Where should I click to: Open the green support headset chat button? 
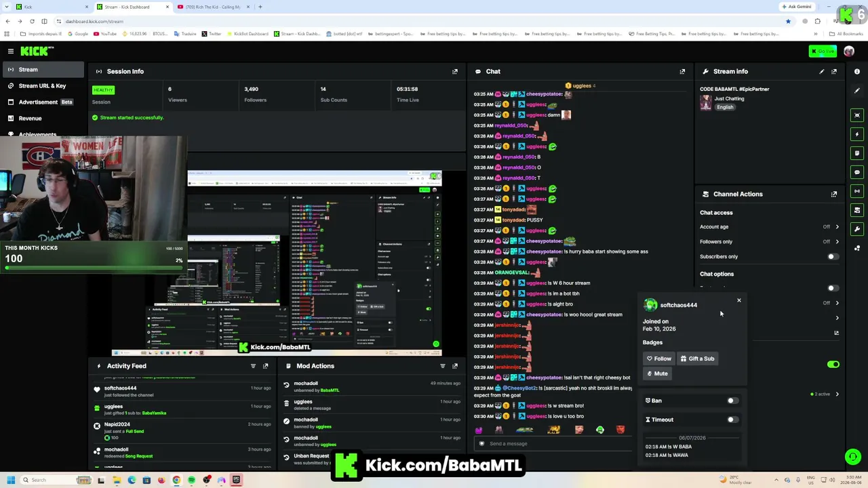853,457
